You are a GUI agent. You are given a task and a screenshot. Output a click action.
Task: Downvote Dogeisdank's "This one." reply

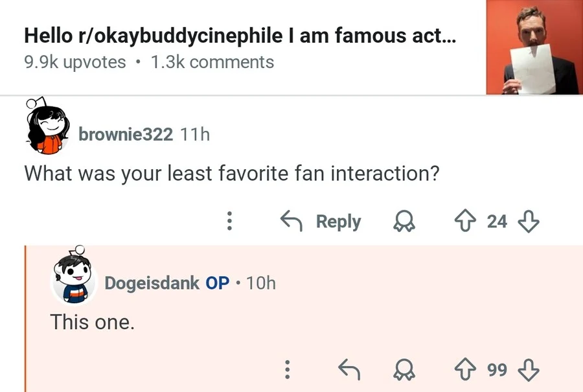[x=529, y=369]
